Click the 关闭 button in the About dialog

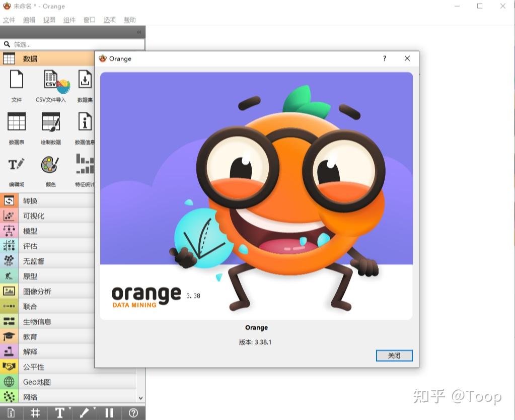[394, 356]
